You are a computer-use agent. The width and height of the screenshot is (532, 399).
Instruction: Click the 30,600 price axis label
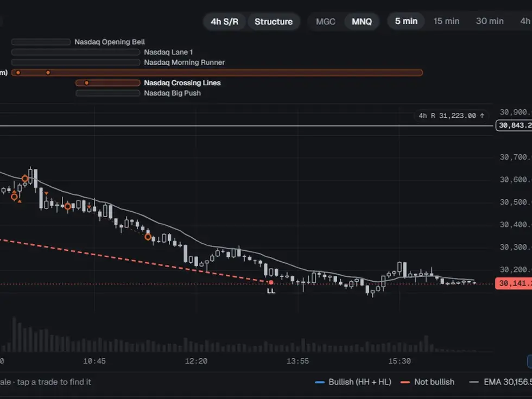coord(515,180)
